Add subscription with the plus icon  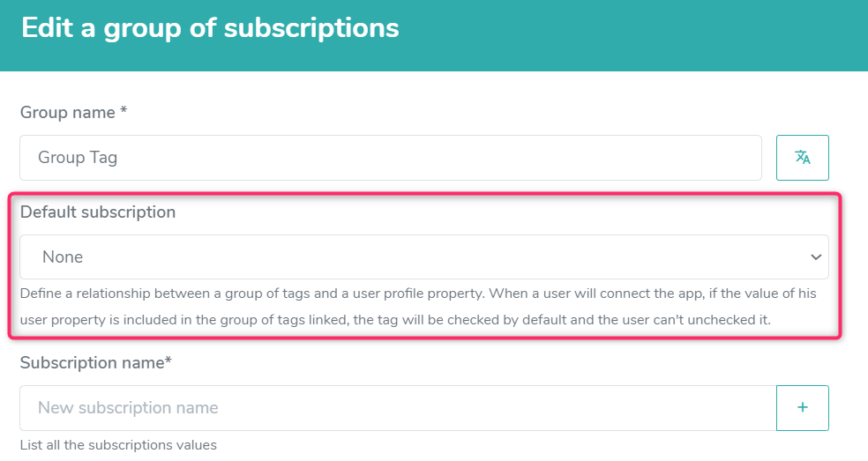click(x=802, y=408)
